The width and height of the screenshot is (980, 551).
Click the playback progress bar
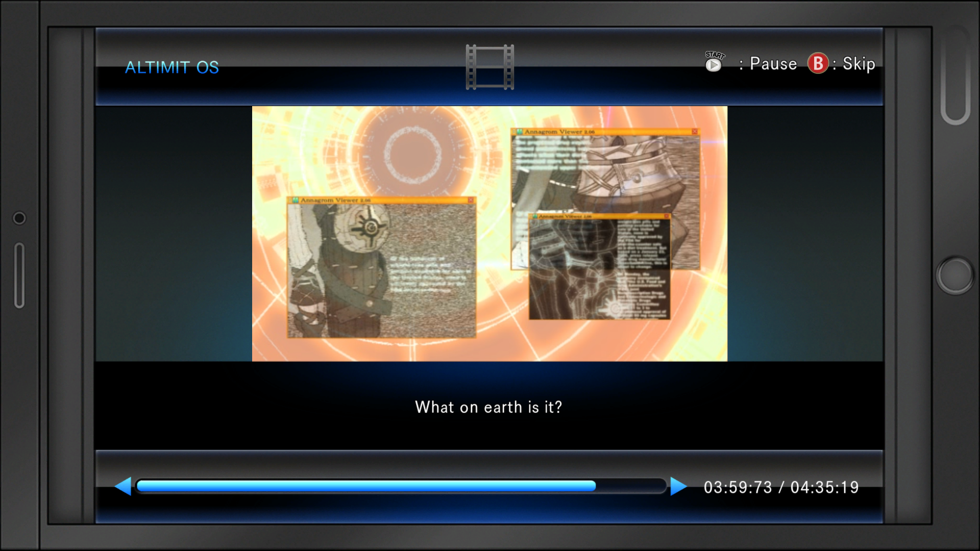click(x=401, y=486)
